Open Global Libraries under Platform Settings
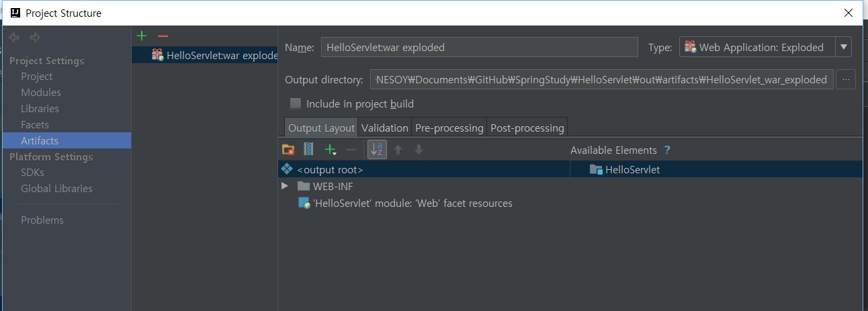The width and height of the screenshot is (868, 311). pos(56,188)
